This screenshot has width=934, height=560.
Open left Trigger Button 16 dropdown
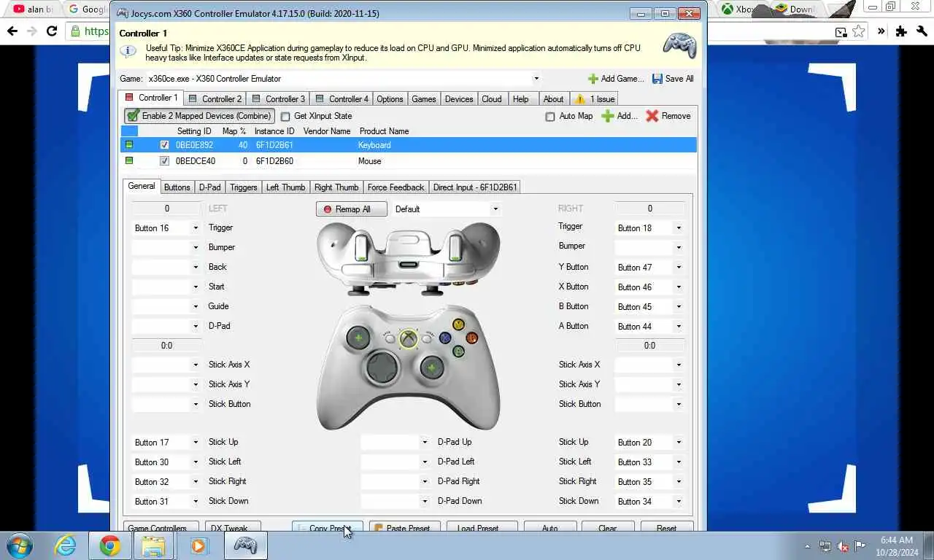point(196,228)
